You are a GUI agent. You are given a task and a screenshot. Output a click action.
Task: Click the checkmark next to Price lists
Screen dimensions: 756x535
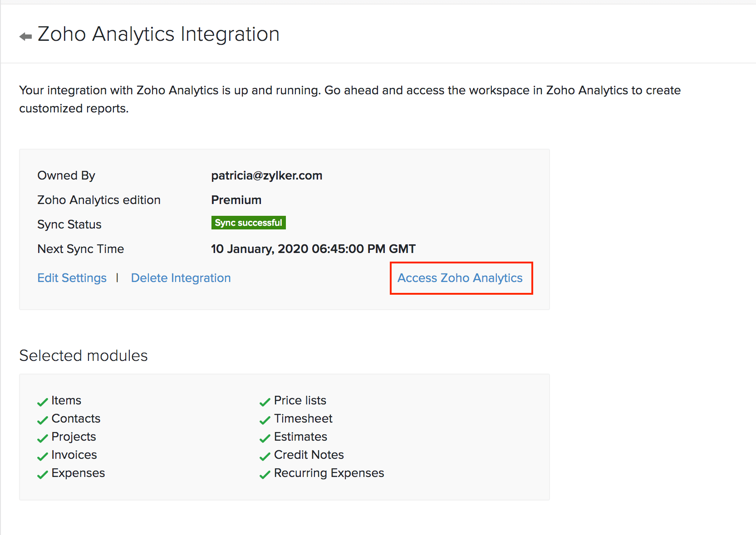[x=265, y=402]
